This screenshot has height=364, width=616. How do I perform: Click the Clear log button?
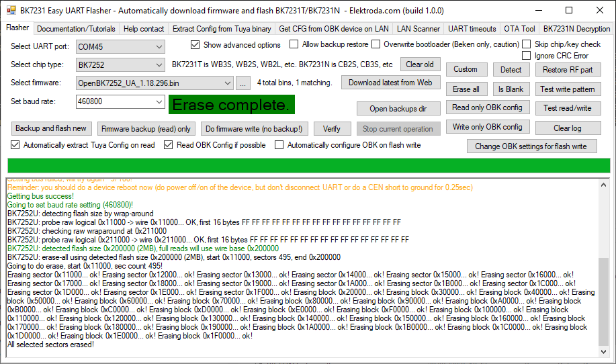[568, 128]
